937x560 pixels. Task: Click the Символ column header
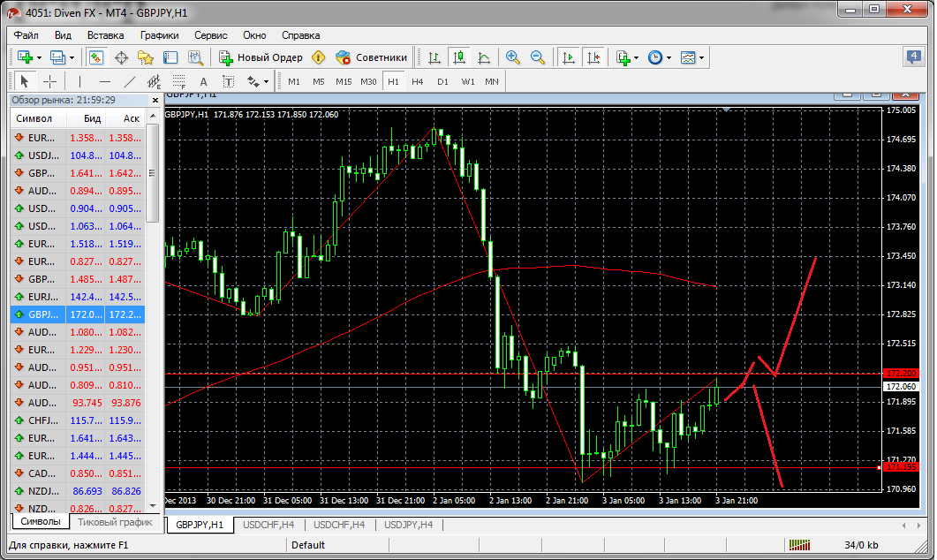pyautogui.click(x=38, y=118)
